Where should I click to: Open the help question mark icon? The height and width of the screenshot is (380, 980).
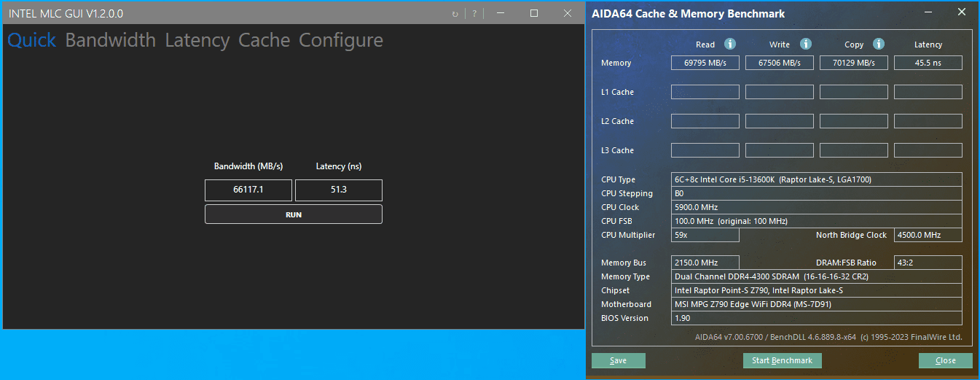pos(474,14)
